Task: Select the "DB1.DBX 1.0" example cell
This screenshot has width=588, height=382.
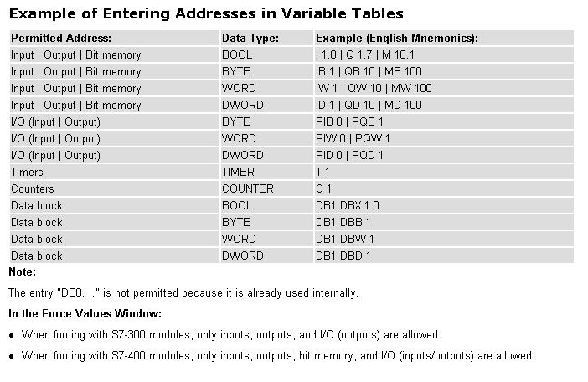Action: coord(348,205)
